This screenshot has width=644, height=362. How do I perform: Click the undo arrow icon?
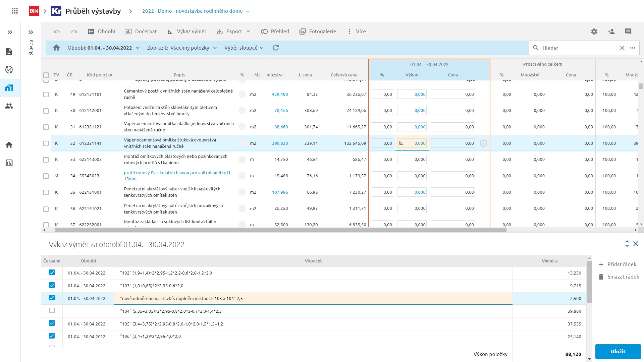click(57, 32)
